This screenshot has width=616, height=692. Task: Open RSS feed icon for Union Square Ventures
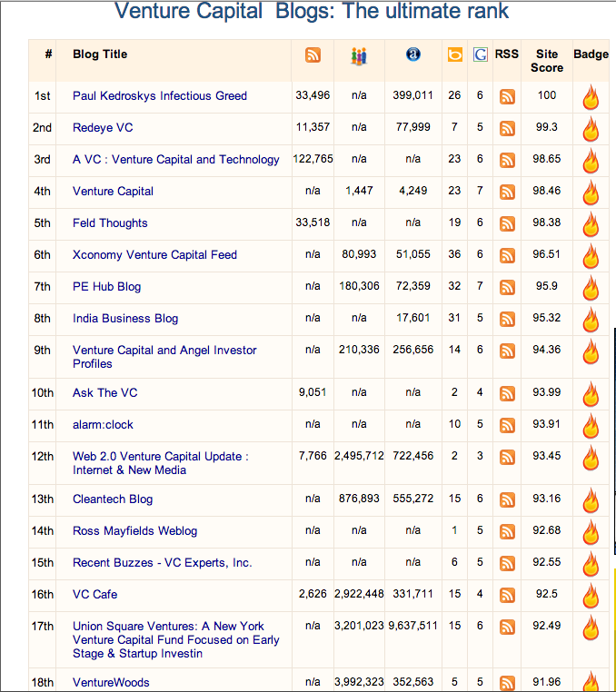507,627
